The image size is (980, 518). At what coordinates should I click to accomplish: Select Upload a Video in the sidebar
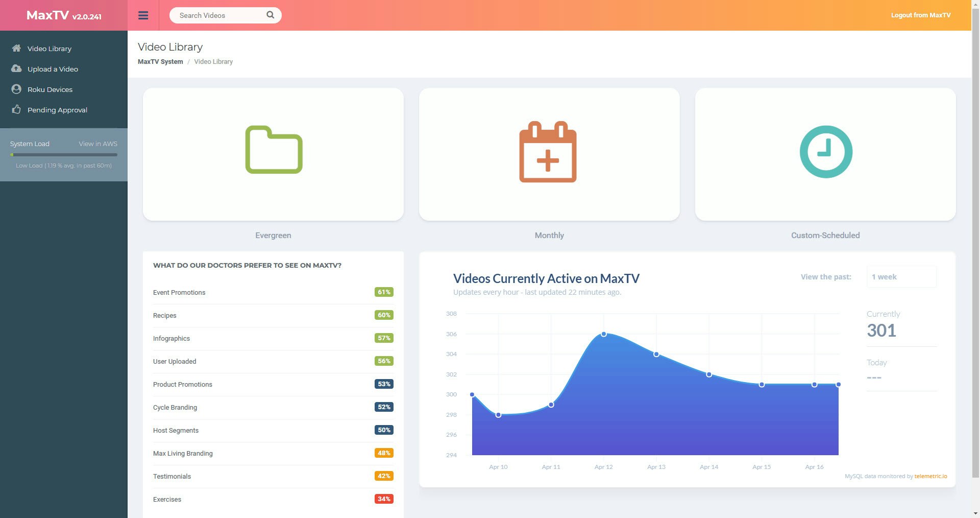(53, 68)
